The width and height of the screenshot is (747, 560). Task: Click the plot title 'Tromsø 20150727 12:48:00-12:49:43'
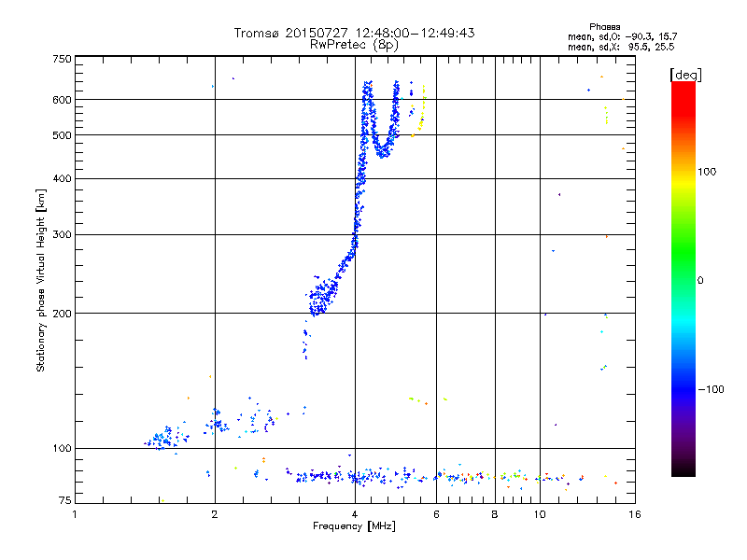click(x=354, y=33)
